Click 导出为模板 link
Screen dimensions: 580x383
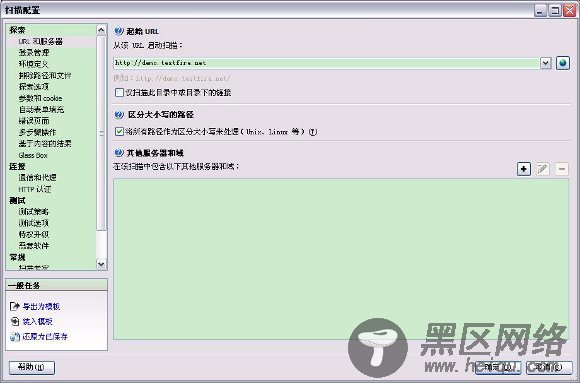pos(41,306)
